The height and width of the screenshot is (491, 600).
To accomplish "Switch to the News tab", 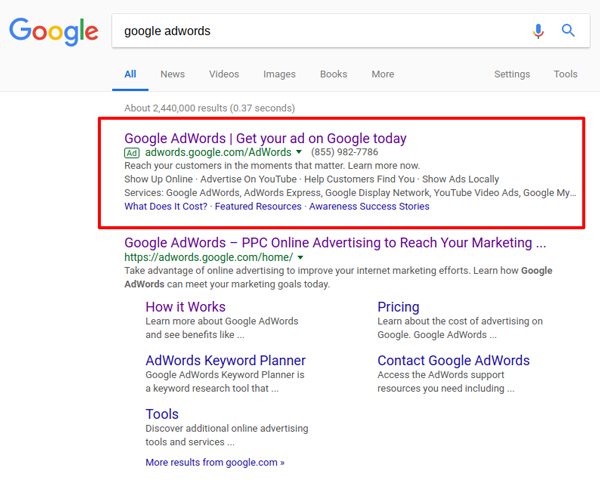I will 173,74.
